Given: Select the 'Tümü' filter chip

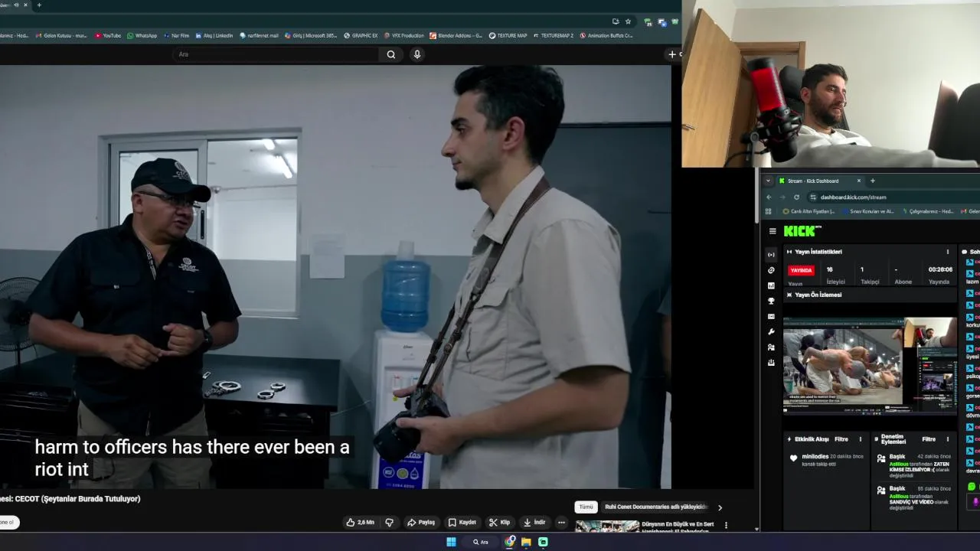Looking at the screenshot, I should pyautogui.click(x=586, y=507).
